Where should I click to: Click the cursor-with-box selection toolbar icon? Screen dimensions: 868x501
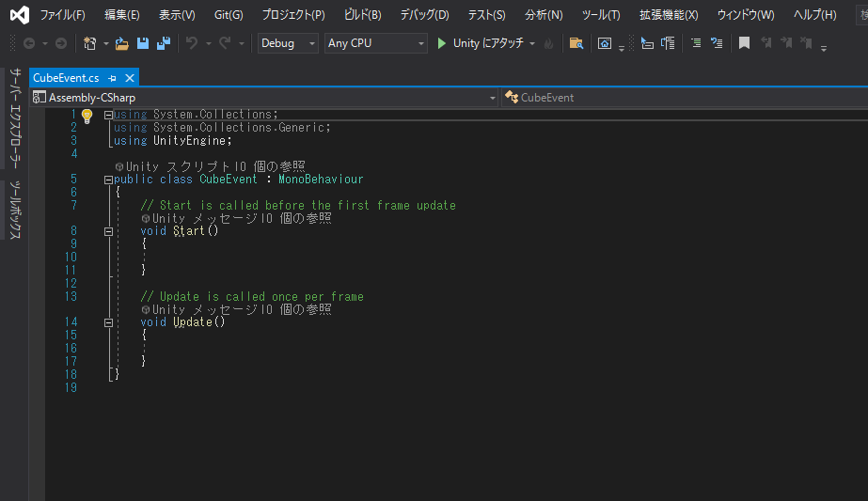(647, 43)
